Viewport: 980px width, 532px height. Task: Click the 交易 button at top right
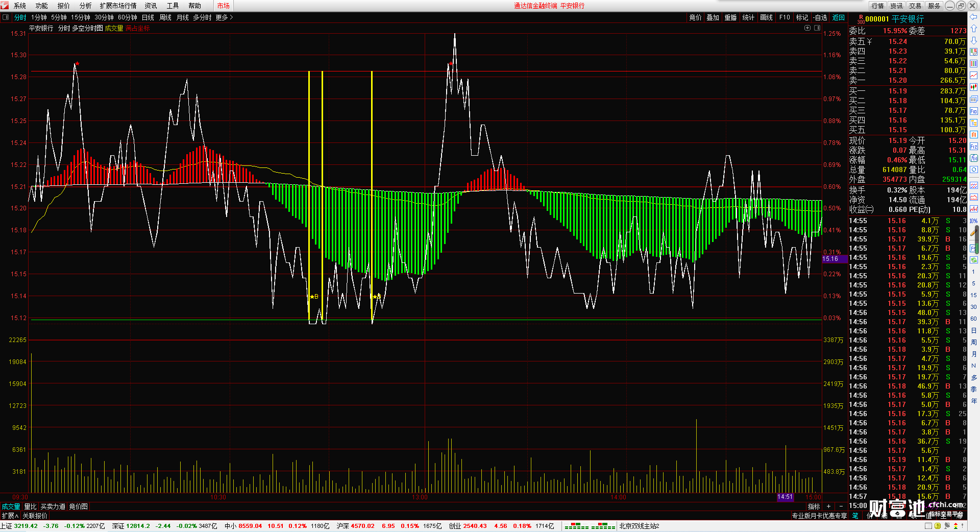click(915, 6)
